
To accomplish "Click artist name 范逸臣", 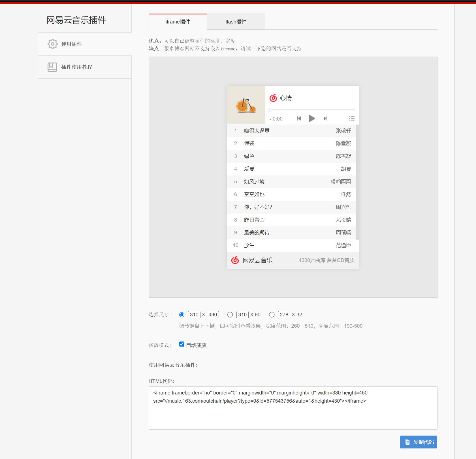I will tap(343, 245).
